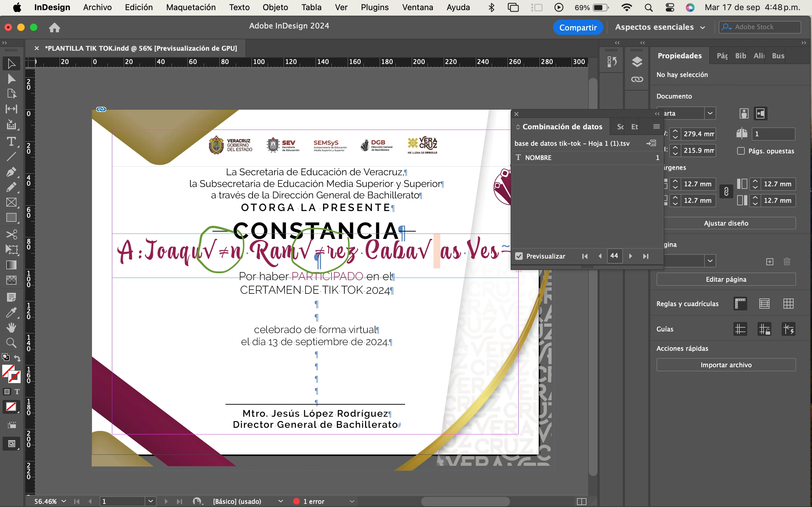Select the Hand tool
Viewport: 812px width, 507px height.
tap(11, 328)
